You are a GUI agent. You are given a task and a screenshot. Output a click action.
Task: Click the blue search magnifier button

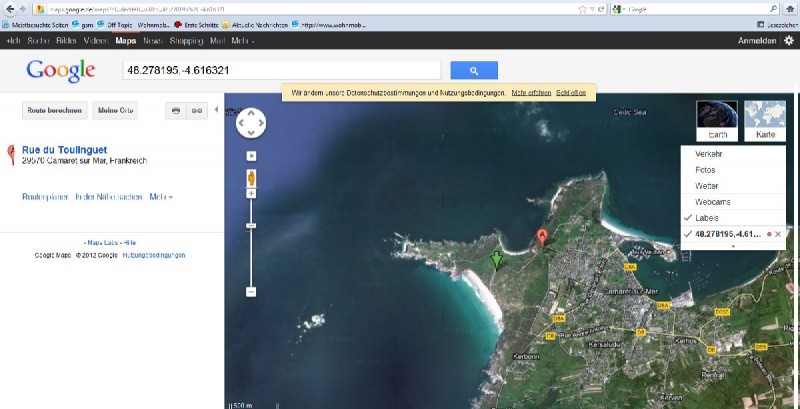pyautogui.click(x=474, y=70)
